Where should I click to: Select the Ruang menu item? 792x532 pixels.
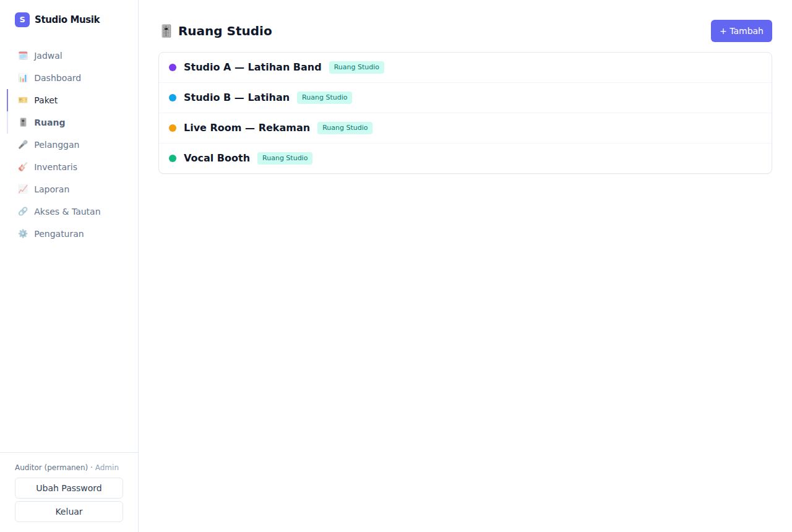tap(69, 122)
